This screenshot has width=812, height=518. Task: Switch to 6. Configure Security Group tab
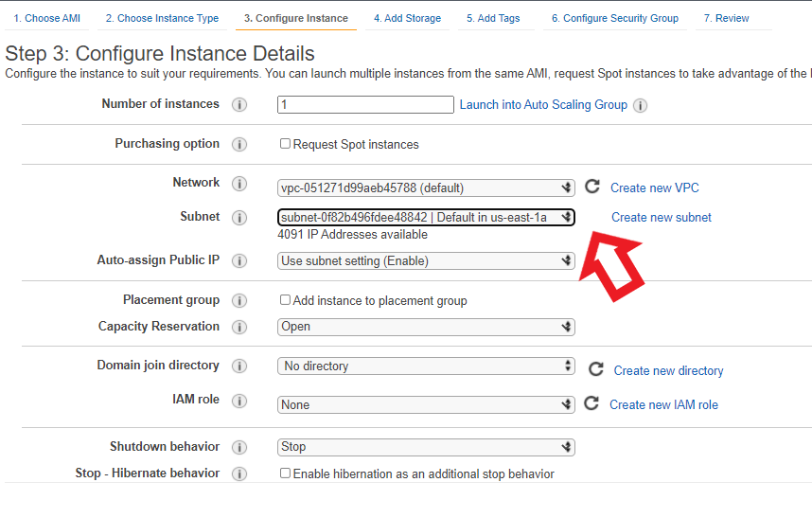pyautogui.click(x=614, y=18)
